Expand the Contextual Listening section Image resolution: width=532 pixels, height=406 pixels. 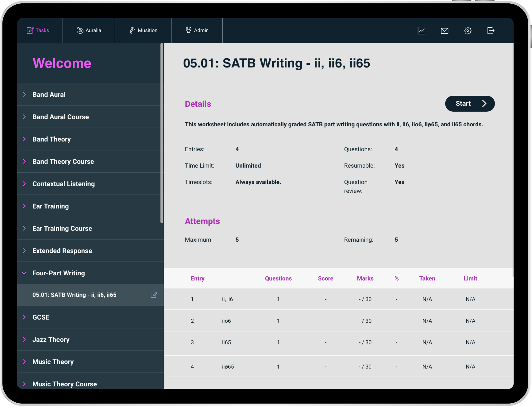point(64,184)
